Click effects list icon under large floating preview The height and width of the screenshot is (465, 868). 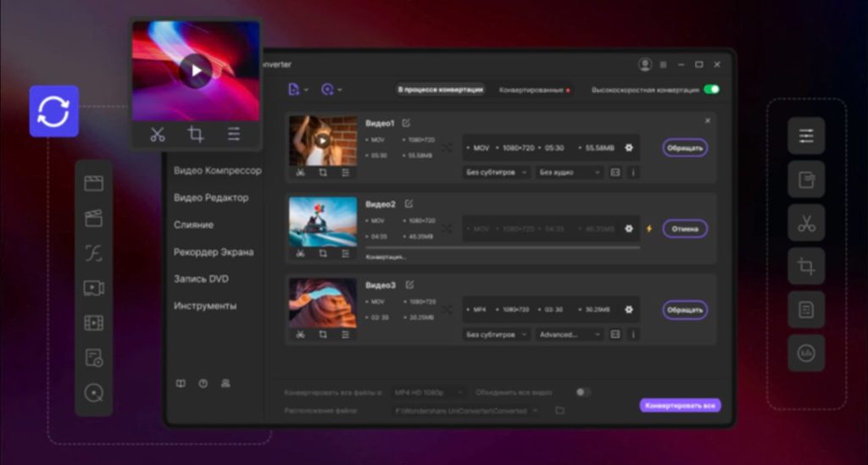234,134
